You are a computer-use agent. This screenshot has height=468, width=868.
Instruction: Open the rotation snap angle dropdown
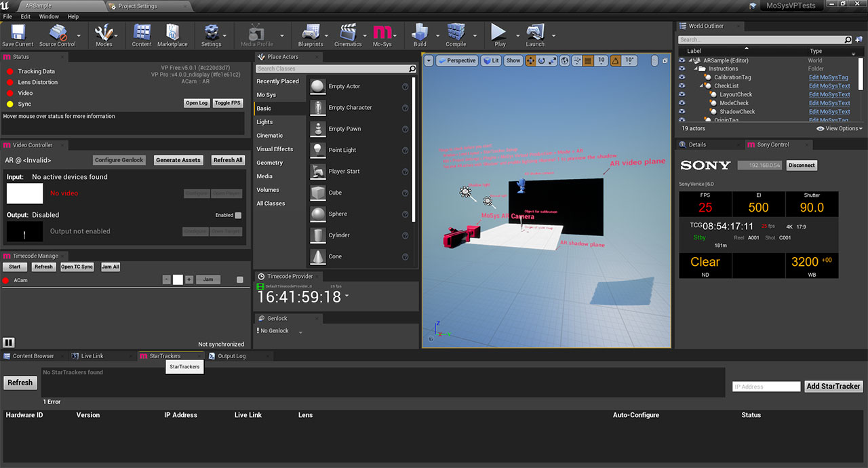630,60
